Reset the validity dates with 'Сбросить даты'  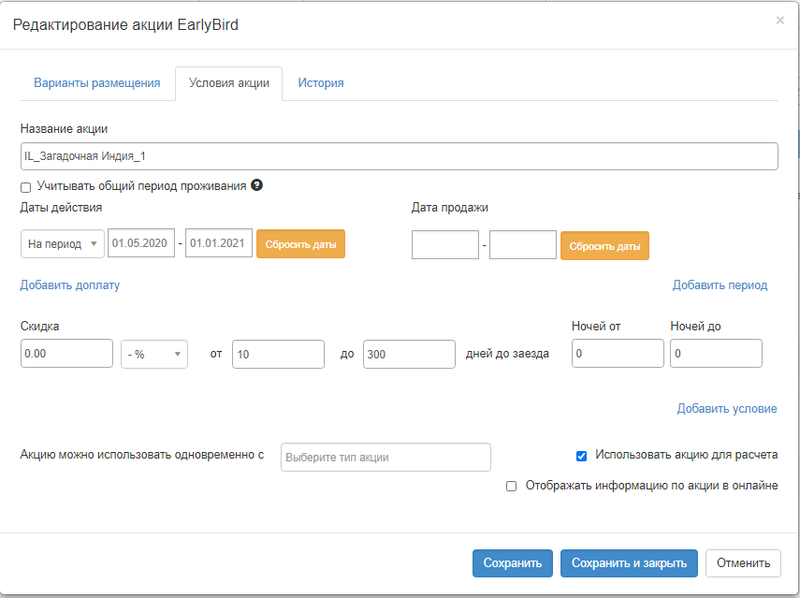300,244
